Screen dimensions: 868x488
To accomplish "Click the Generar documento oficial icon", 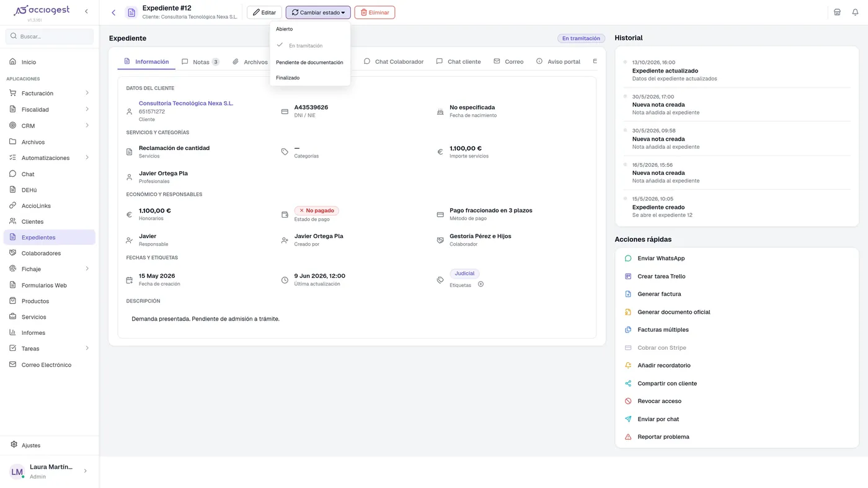I will pos(628,312).
